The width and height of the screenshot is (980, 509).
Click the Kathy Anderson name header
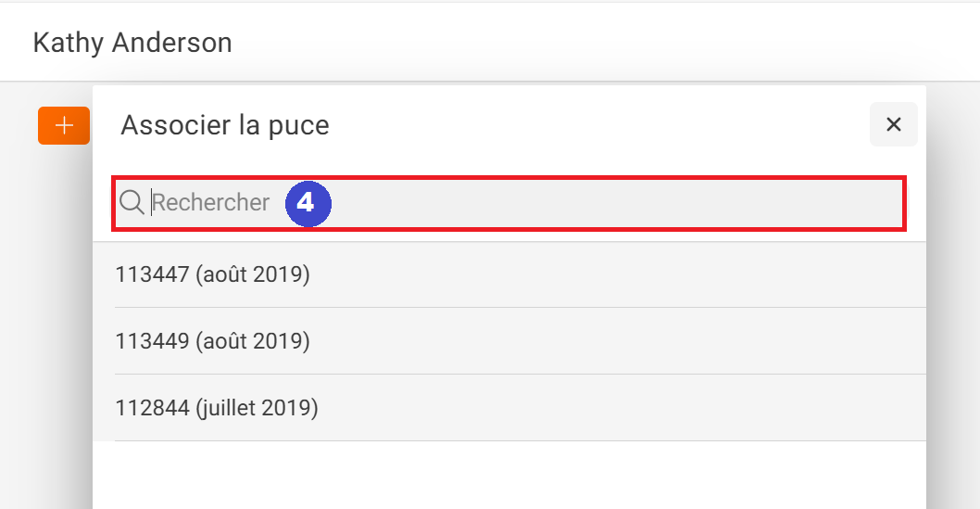[x=132, y=44]
